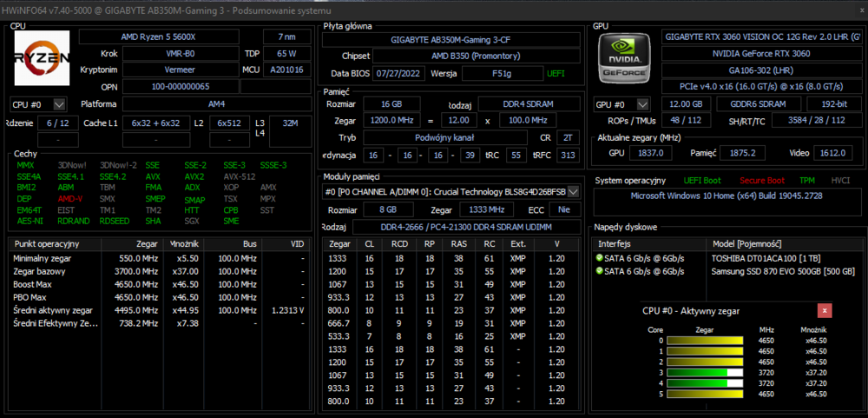The height and width of the screenshot is (418, 868).
Task: Click the 65 W TDP field
Action: 286,54
